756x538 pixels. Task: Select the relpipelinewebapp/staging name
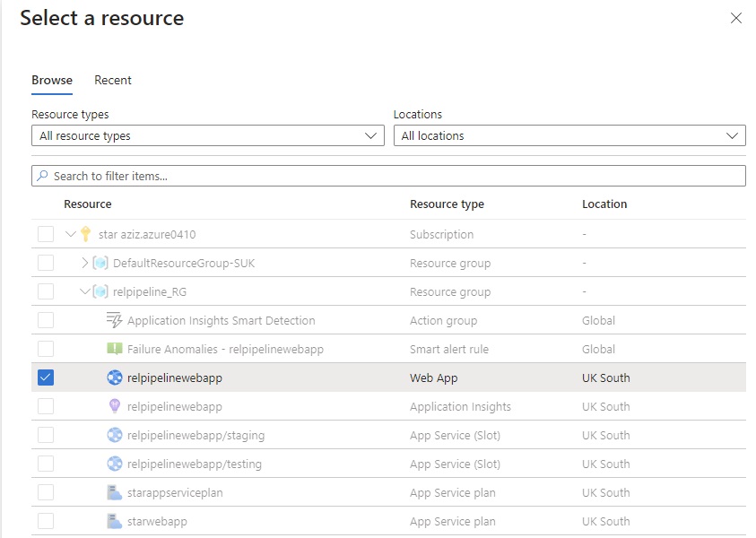(x=196, y=435)
